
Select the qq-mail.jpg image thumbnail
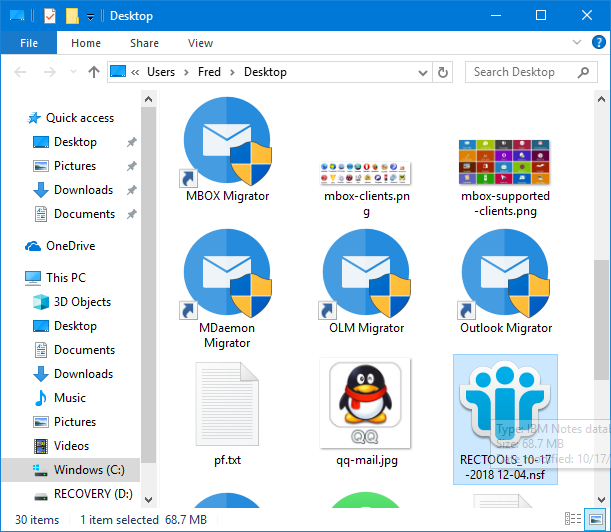click(x=365, y=403)
